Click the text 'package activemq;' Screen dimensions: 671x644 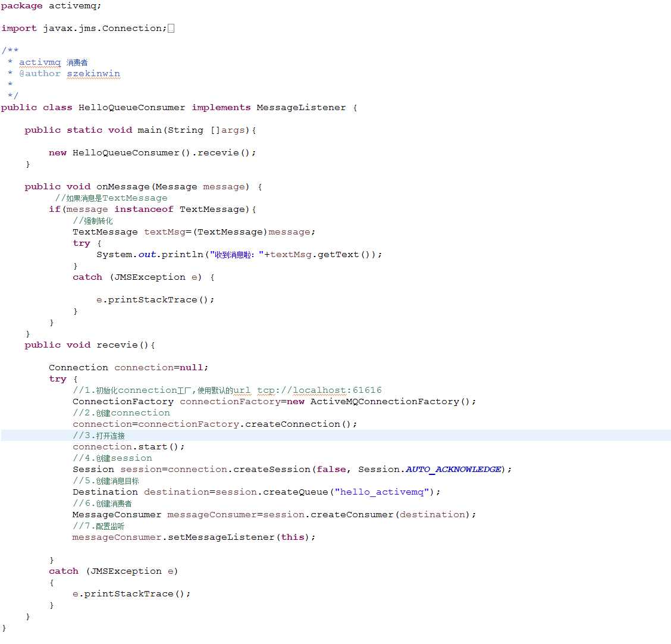pyautogui.click(x=51, y=6)
